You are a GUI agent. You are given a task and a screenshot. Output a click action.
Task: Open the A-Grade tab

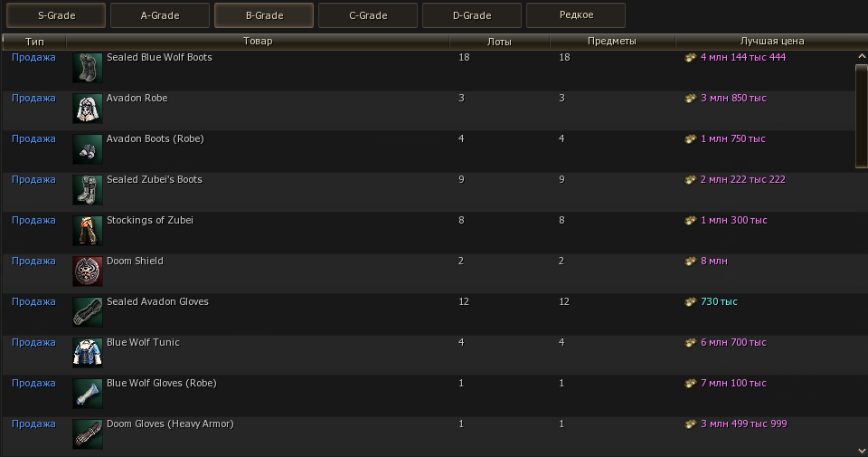coord(160,15)
